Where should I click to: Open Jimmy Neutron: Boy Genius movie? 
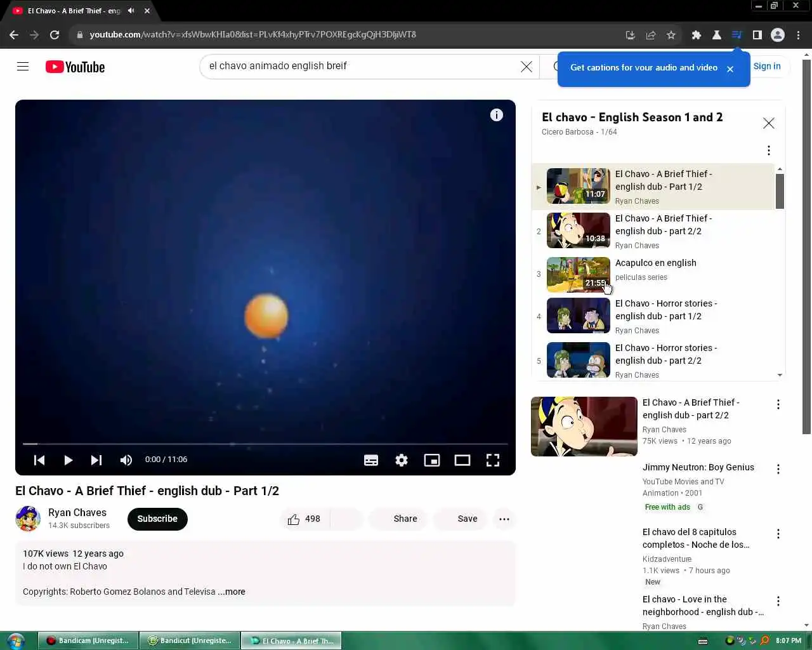(x=698, y=467)
